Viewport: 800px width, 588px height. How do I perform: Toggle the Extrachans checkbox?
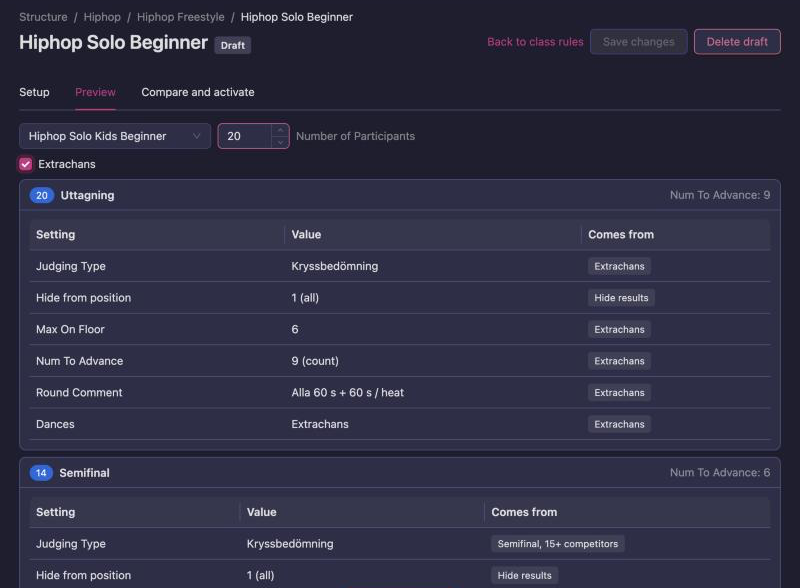pos(26,164)
